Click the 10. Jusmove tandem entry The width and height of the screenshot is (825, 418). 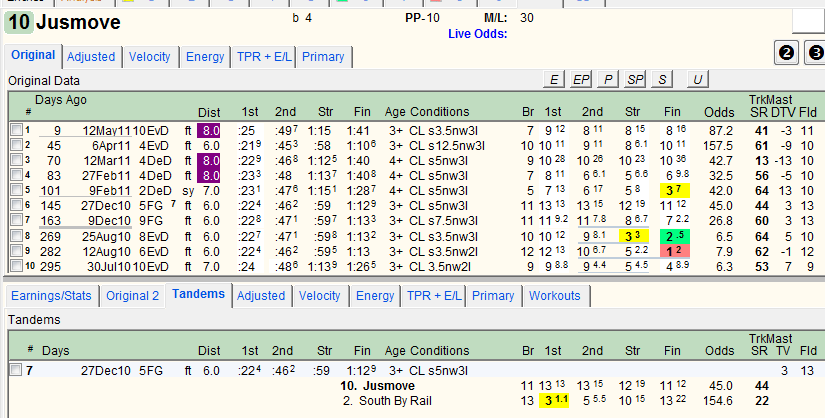377,386
